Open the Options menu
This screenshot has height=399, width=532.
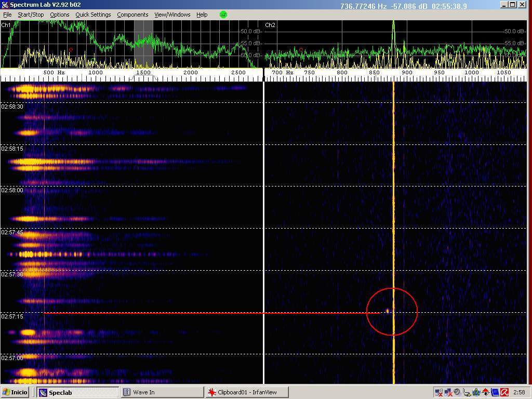pyautogui.click(x=59, y=15)
